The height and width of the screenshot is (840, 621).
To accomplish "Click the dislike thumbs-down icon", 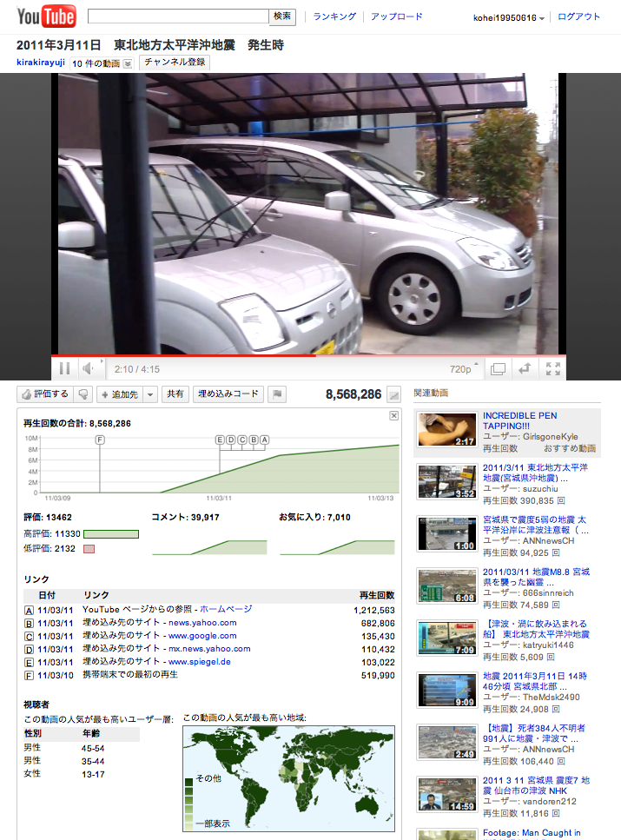I will (x=83, y=394).
